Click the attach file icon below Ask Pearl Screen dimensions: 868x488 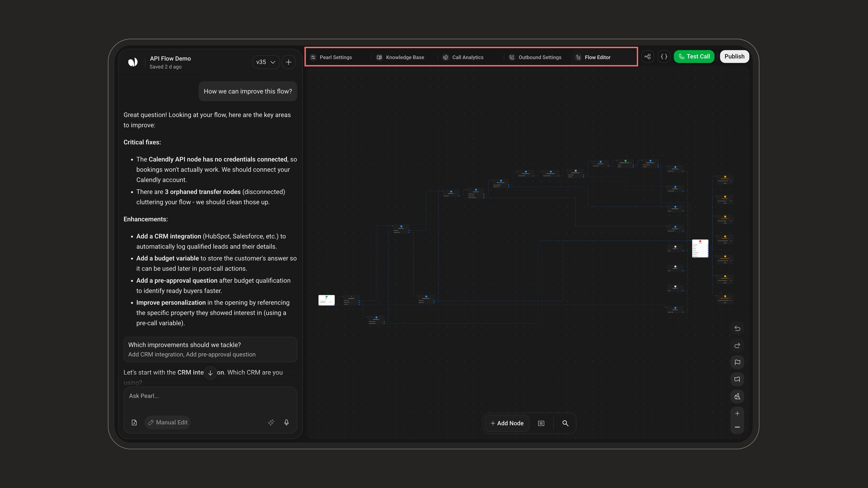(134, 422)
